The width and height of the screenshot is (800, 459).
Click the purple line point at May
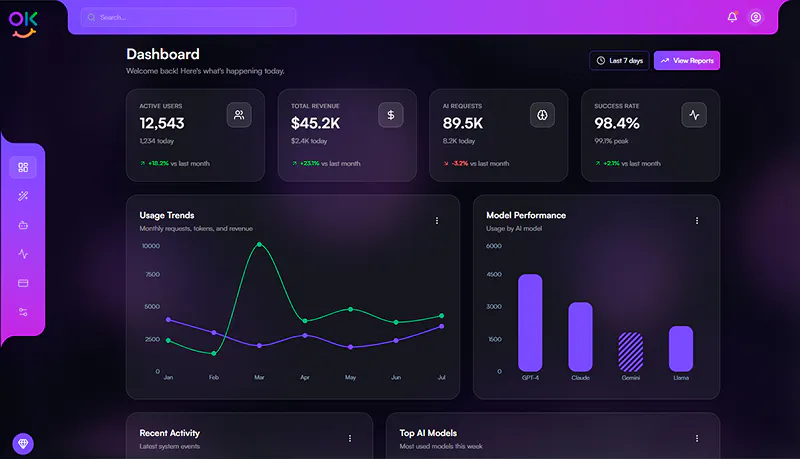[x=351, y=347]
